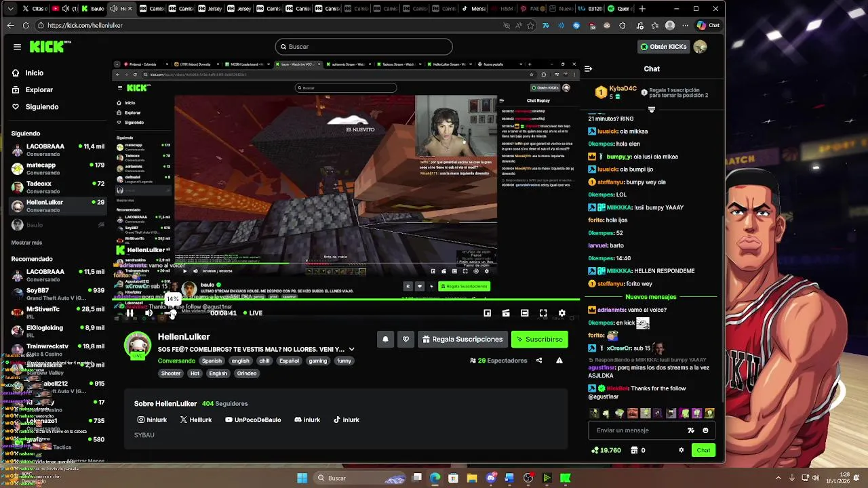868x488 pixels.
Task: Open the inlurk Discord link
Action: [x=307, y=420]
